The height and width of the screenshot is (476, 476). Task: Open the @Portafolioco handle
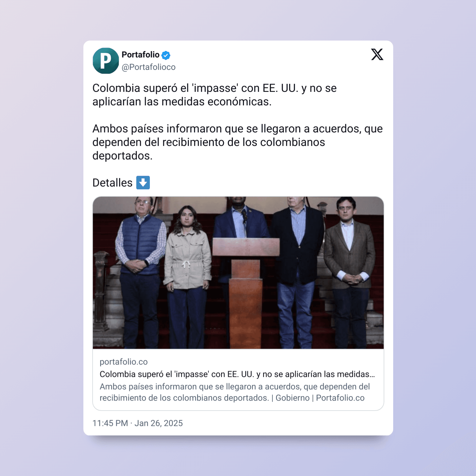[148, 67]
